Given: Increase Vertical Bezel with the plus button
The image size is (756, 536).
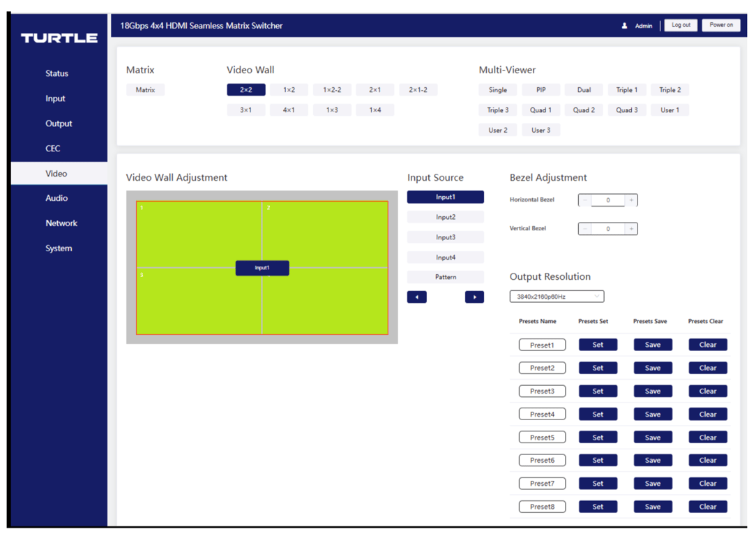Looking at the screenshot, I should [631, 228].
